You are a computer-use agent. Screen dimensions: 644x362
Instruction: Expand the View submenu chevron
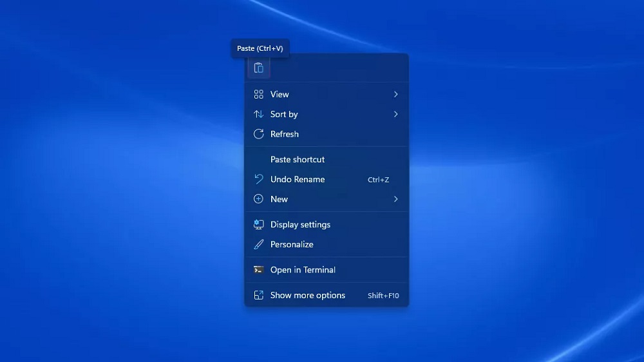pos(395,95)
